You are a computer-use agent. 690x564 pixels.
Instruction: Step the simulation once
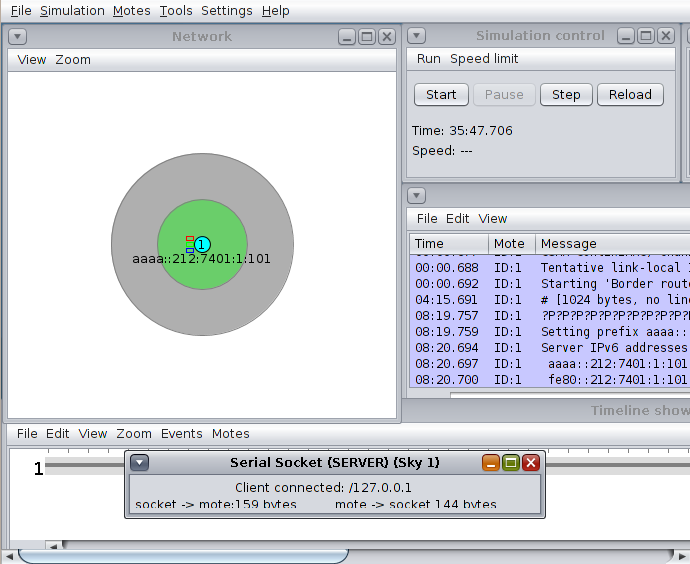[x=566, y=95]
